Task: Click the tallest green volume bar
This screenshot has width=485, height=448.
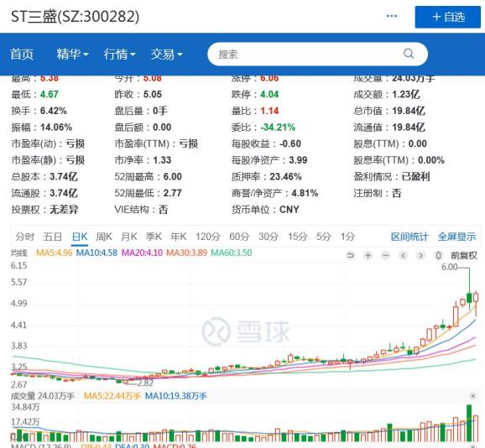Action: (x=469, y=424)
